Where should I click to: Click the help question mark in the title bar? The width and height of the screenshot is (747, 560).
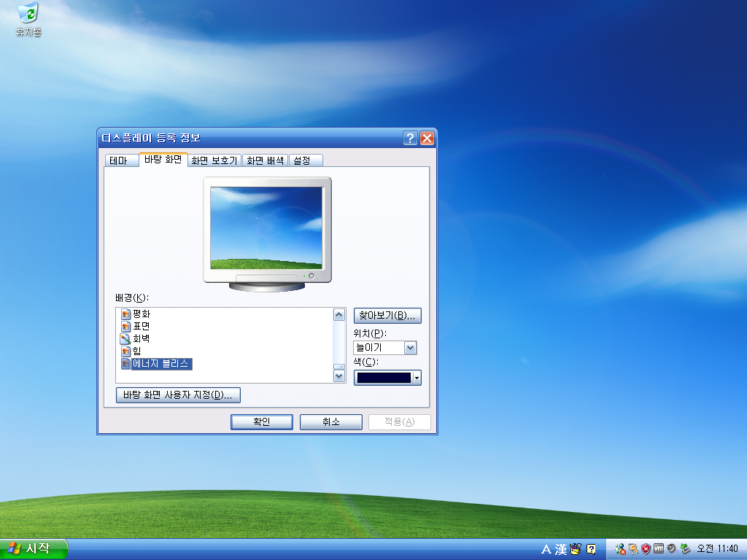[410, 138]
